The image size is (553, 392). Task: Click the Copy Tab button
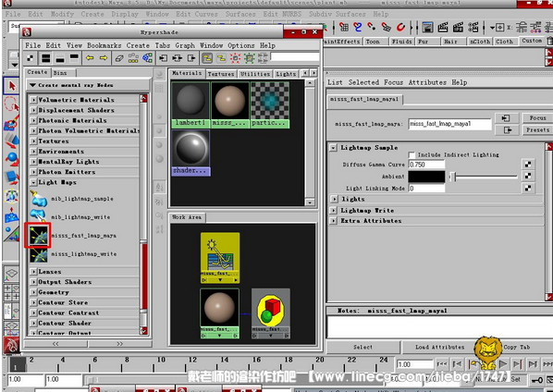pos(516,348)
